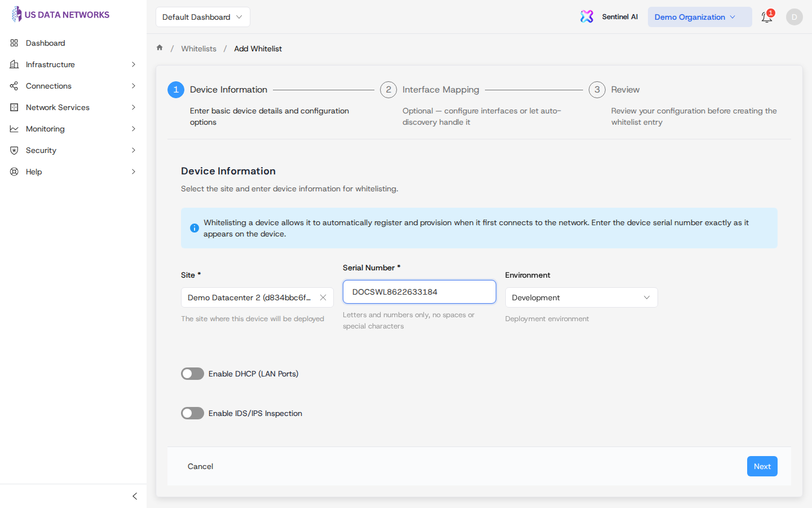812x508 pixels.
Task: Click the US Data Networks logo
Action: [60, 15]
